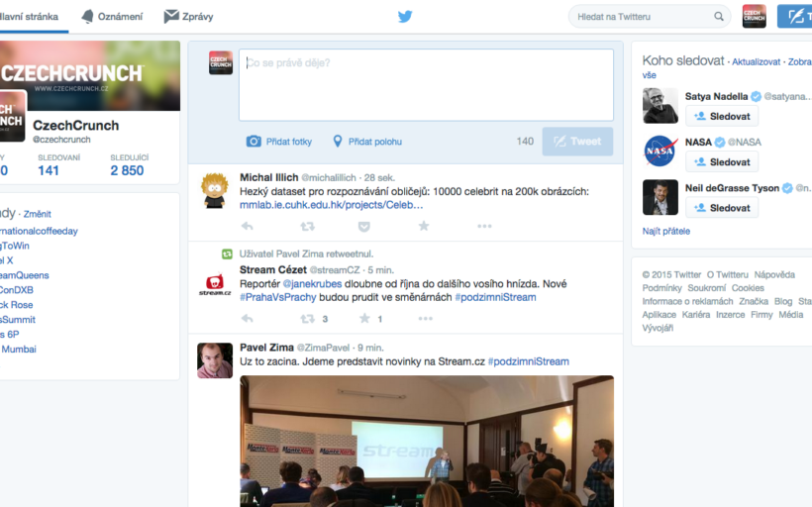Open Nápověda footer link

(x=774, y=274)
